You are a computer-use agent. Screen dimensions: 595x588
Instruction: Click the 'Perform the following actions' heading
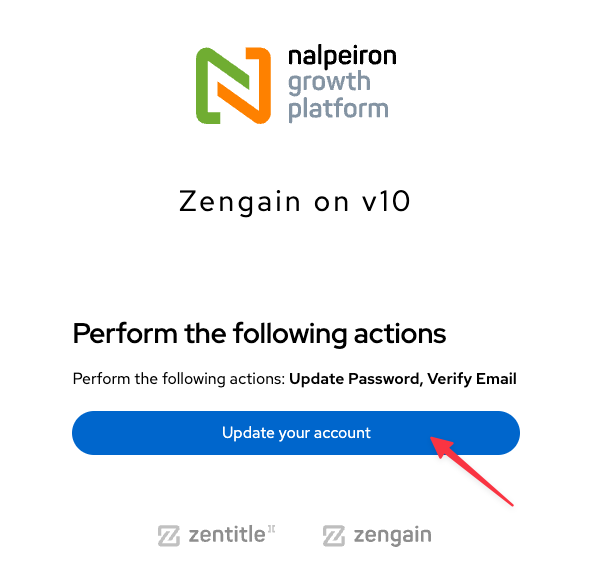pyautogui.click(x=259, y=334)
